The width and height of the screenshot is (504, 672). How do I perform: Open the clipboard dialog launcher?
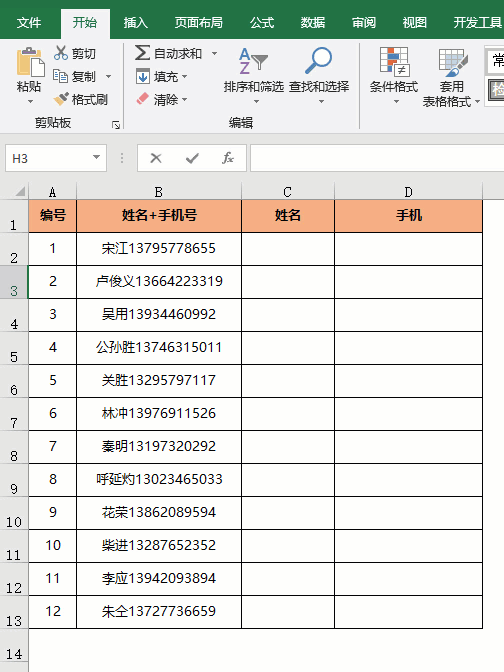pos(116,125)
